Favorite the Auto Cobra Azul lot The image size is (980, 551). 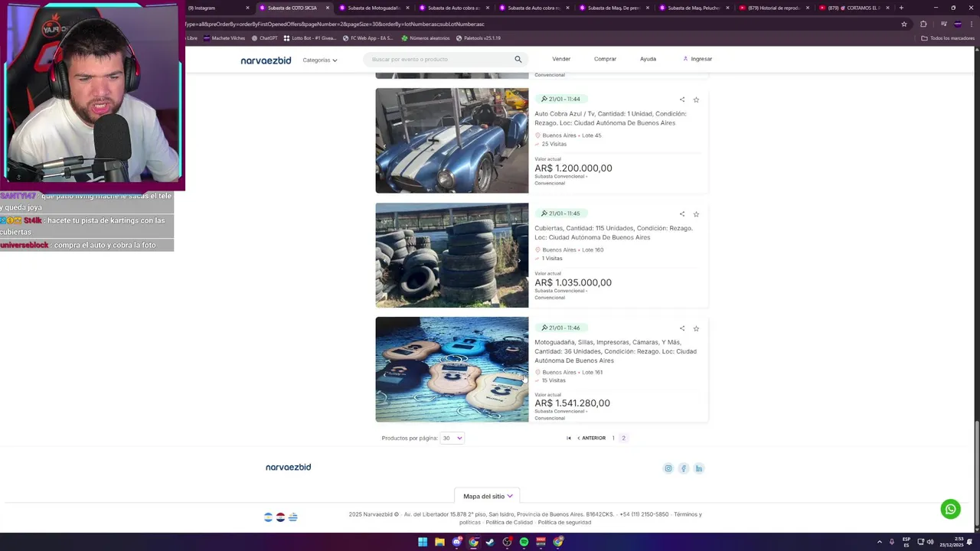pyautogui.click(x=696, y=99)
